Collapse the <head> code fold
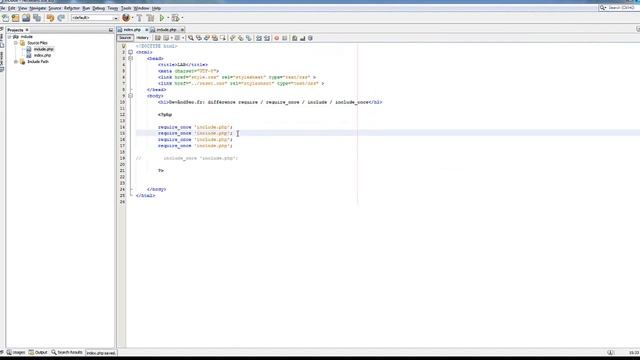This screenshot has height=360, width=640. (x=131, y=58)
